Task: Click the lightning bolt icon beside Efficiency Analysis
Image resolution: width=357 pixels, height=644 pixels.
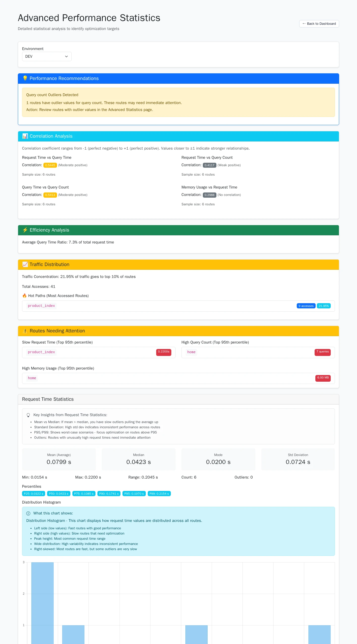Action: (25, 230)
